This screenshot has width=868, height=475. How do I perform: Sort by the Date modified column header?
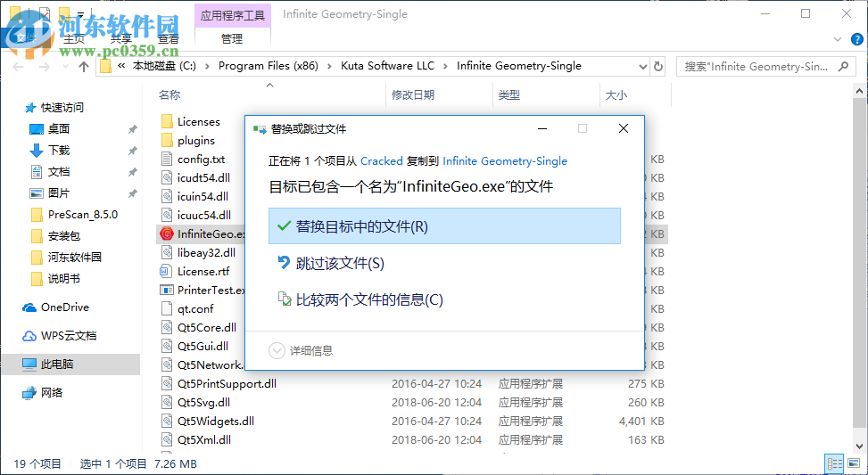pos(413,95)
